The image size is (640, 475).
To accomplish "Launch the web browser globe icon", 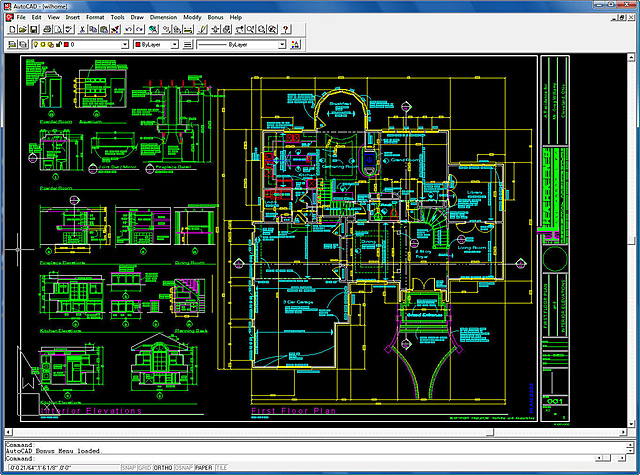I will pos(153,29).
